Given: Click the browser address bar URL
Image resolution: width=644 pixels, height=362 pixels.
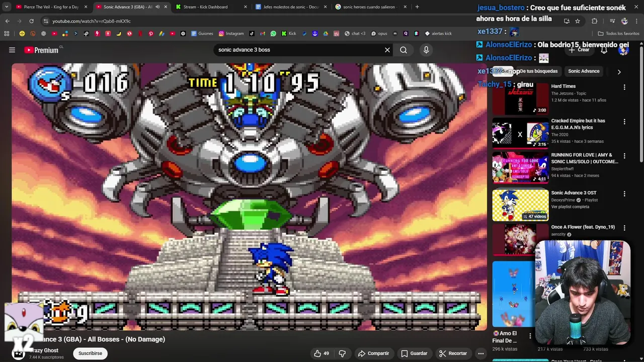Looking at the screenshot, I should coord(91,21).
